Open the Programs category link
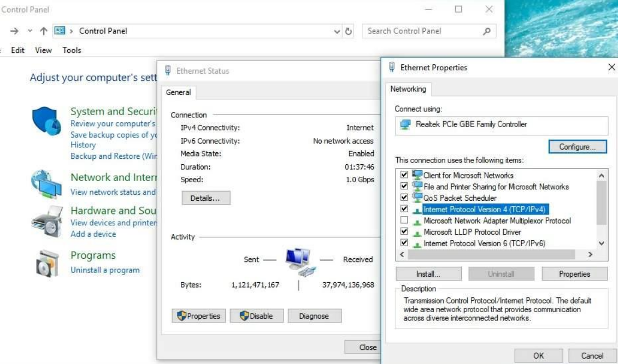The height and width of the screenshot is (364, 618). click(93, 255)
